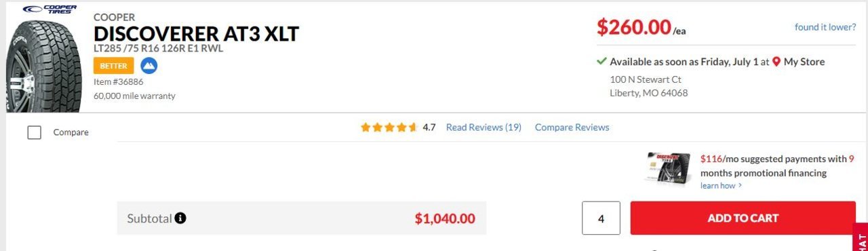
Task: Click the Discount Tire credit card image
Action: (668, 168)
